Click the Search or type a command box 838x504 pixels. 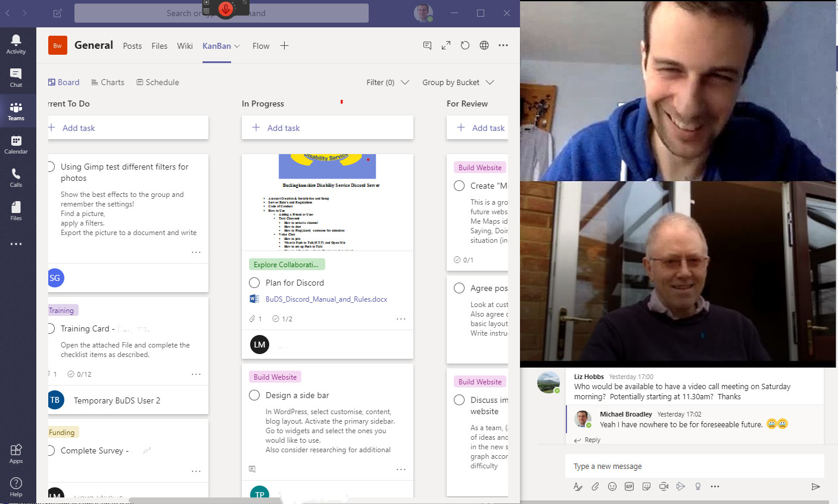[222, 13]
